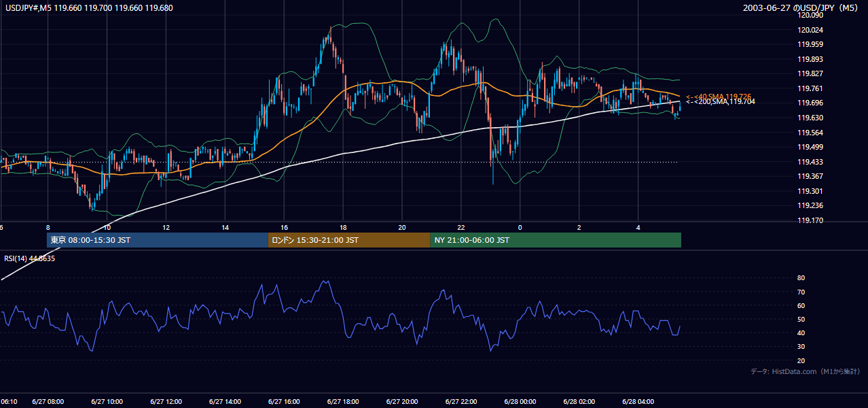Viewport: 868px width, 408px height.
Task: Click the 6/27 20:00 bottom date label
Action: [x=402, y=402]
